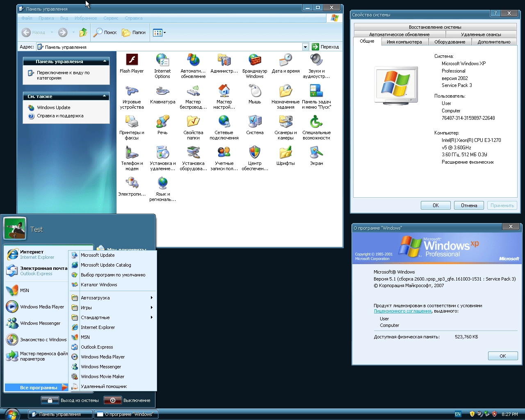Viewport: 525px width, 420px height.
Task: Open dropdown arrow next to Назад button
Action: coord(52,32)
